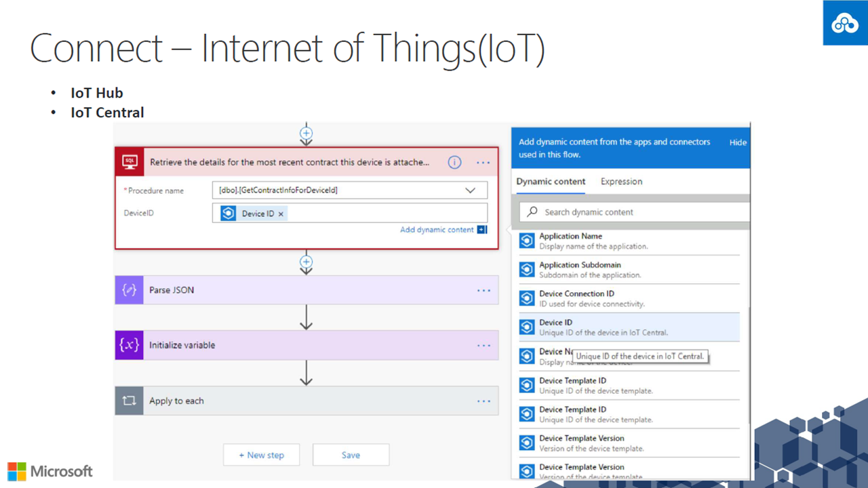Click the Add dynamic content link
This screenshot has width=868, height=488.
tap(437, 230)
